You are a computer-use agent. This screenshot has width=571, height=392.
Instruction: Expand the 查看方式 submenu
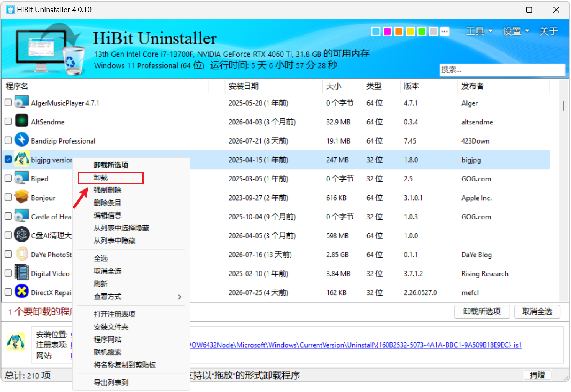pyautogui.click(x=131, y=297)
